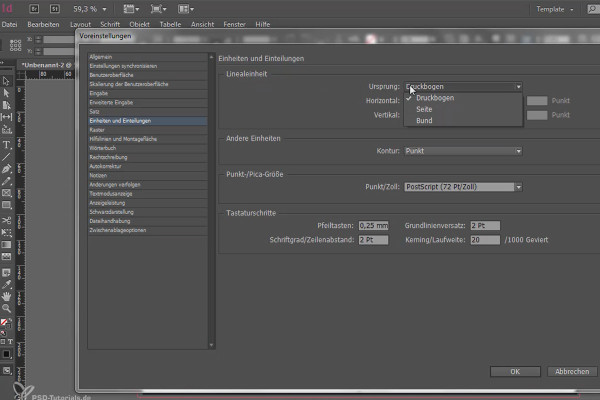Viewport: 600px width, 400px height.
Task: Open the search icon at top right
Action: coord(593,9)
